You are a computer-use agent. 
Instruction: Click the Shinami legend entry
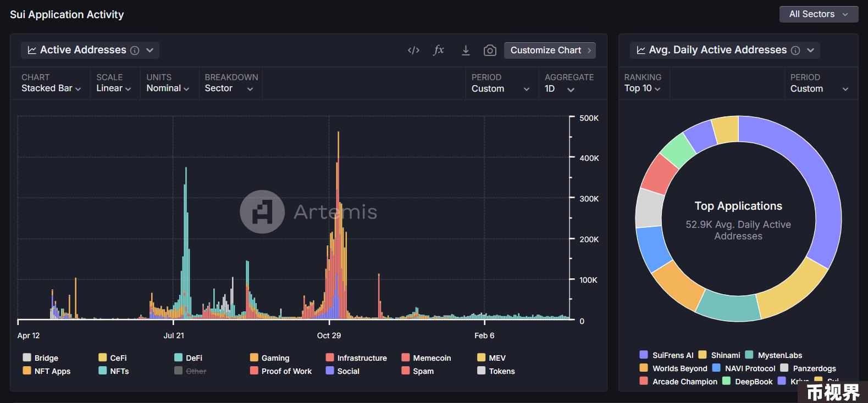click(x=720, y=355)
